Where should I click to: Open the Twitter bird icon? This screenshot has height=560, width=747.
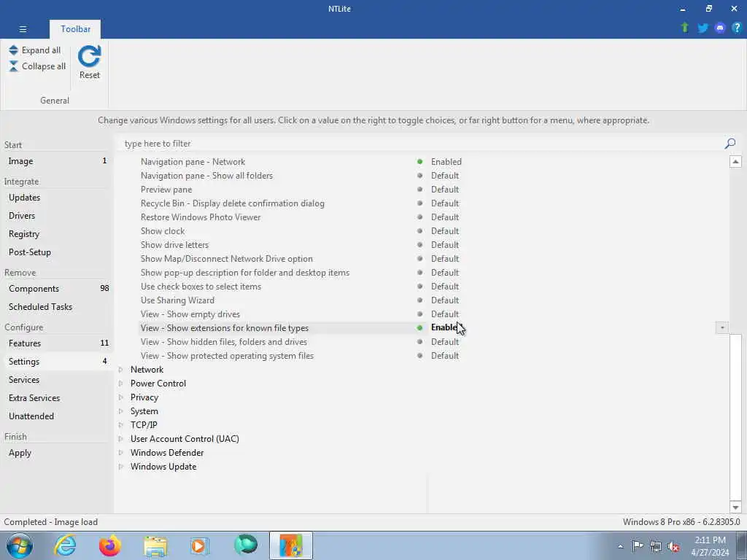pos(703,28)
